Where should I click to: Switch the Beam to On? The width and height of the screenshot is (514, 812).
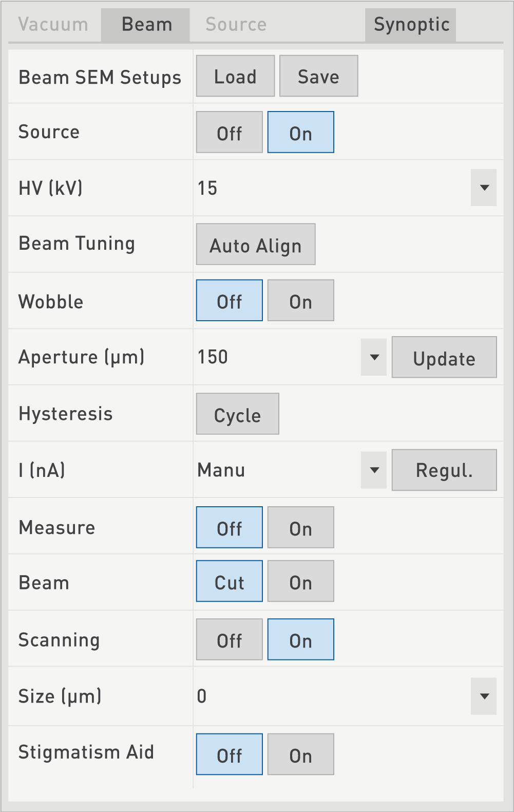pos(300,582)
